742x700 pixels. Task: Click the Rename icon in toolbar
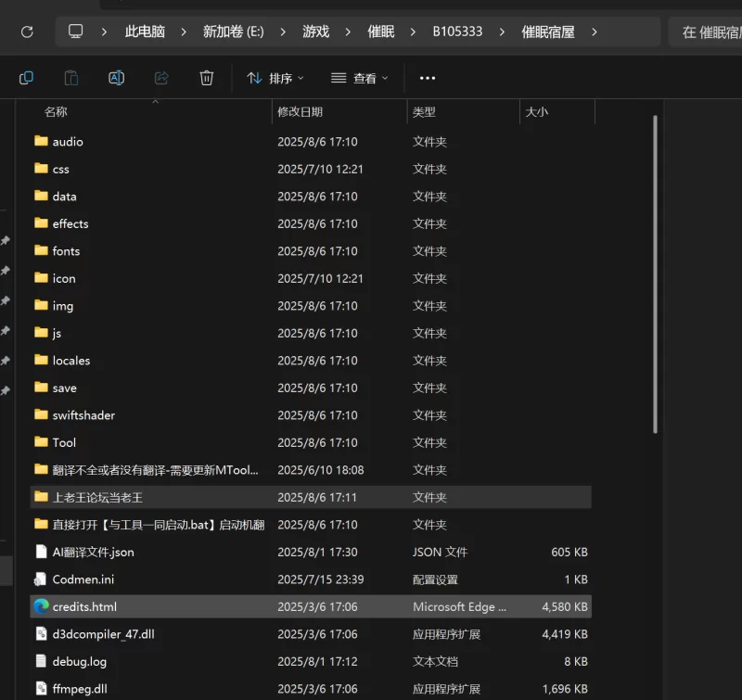[116, 78]
